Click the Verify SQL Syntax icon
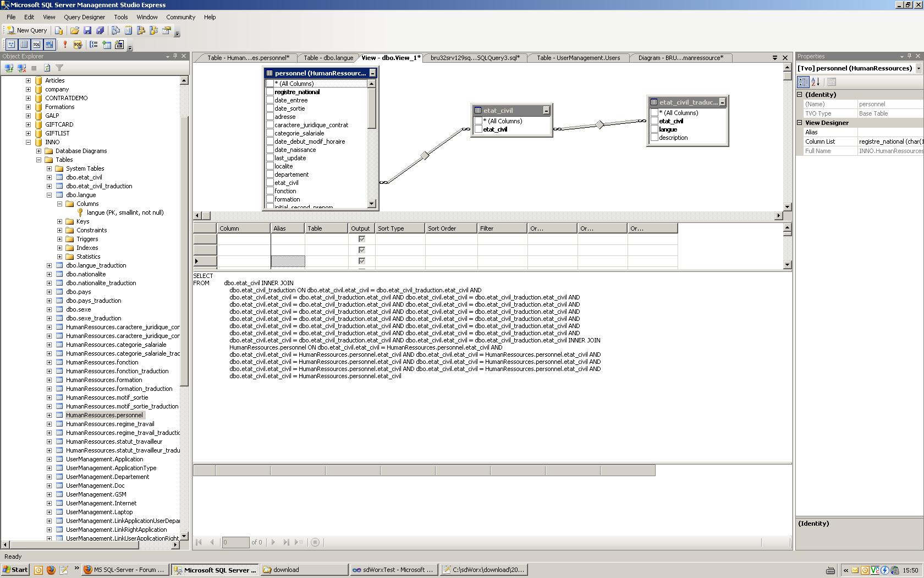The image size is (924, 578). (x=78, y=45)
